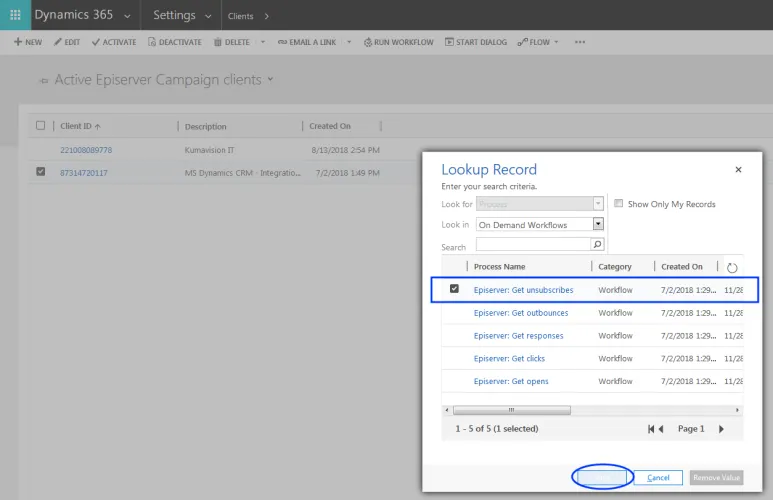
Task: Uncheck the client 87314720117 row checkbox
Action: (40, 172)
